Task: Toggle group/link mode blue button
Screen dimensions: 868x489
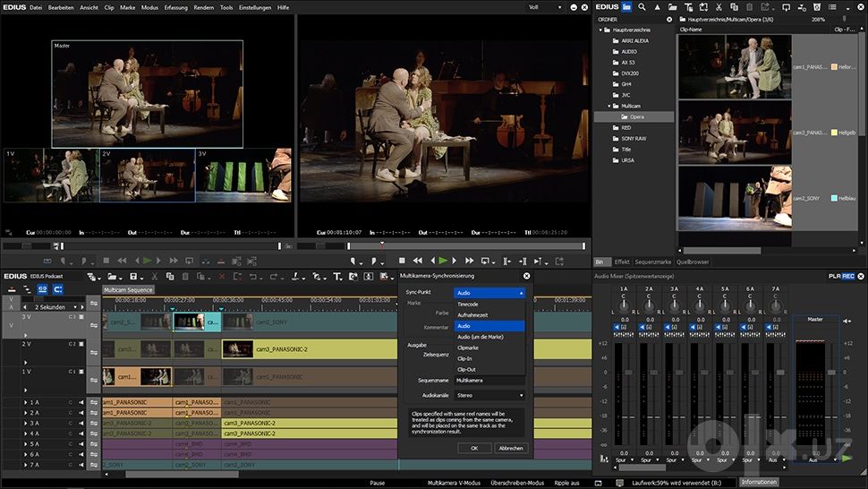Action: (43, 289)
